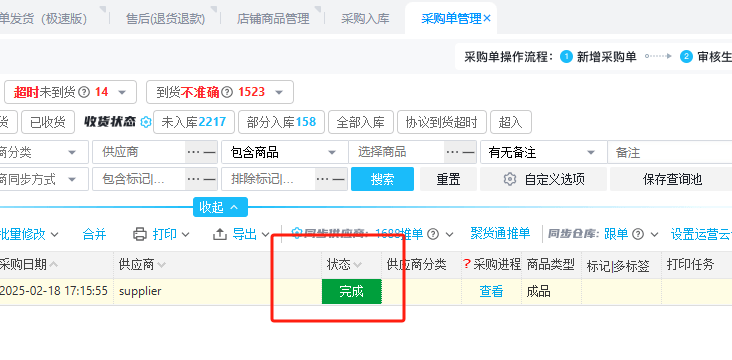The height and width of the screenshot is (360, 732).
Task: Close the 采购单管理 tab with its × icon
Action: pos(487,18)
